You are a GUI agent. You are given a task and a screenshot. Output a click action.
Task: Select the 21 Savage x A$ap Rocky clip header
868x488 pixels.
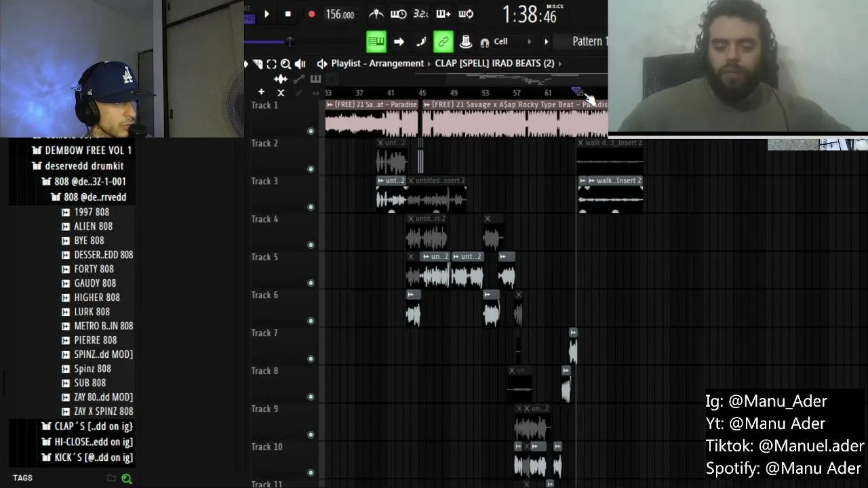pyautogui.click(x=515, y=104)
